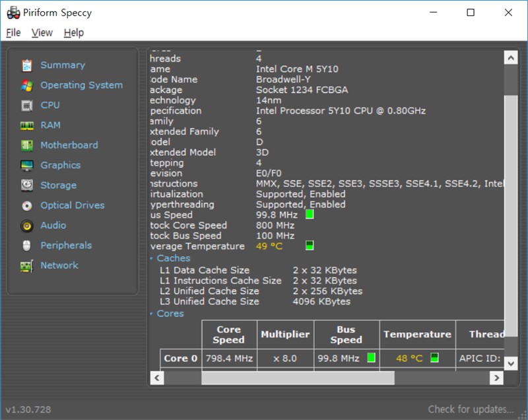Click the Summary clipboard icon
The image size is (528, 420).
(27, 65)
